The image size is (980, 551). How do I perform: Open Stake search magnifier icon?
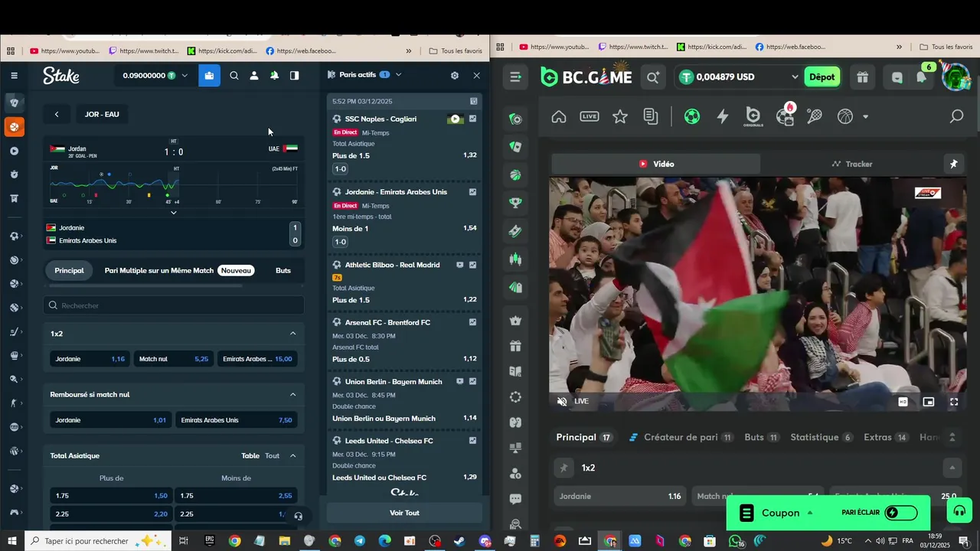[234, 76]
